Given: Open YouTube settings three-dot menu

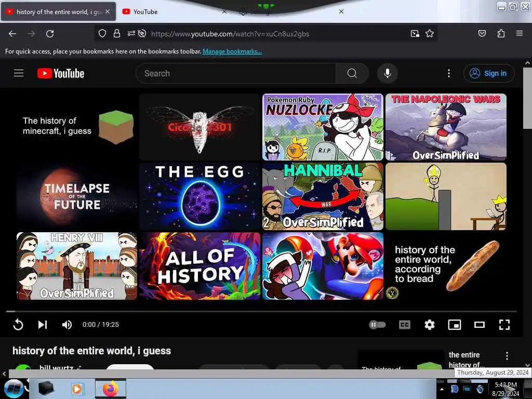Looking at the screenshot, I should (x=448, y=73).
